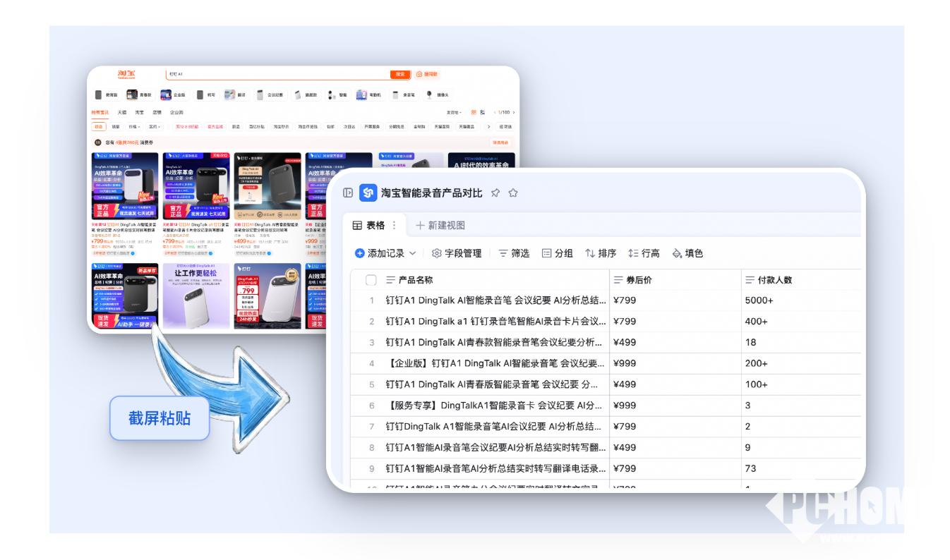Adjust row height via 行高

click(644, 253)
